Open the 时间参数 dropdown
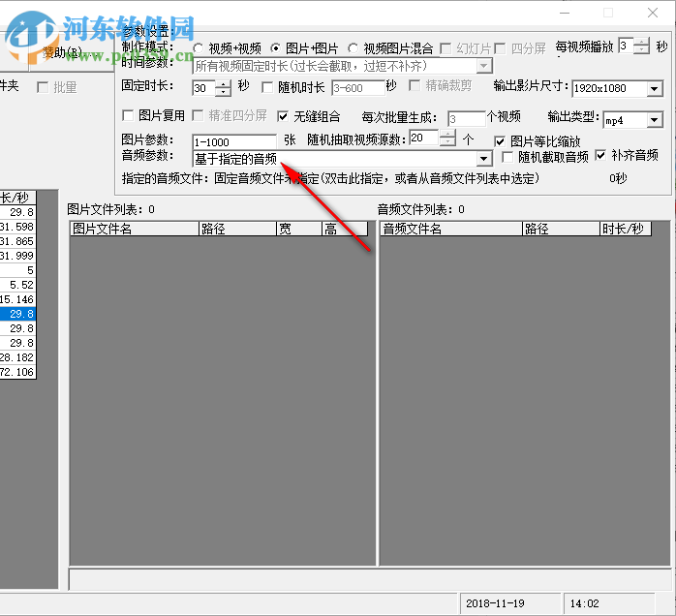Image resolution: width=676 pixels, height=616 pixels. tap(483, 66)
